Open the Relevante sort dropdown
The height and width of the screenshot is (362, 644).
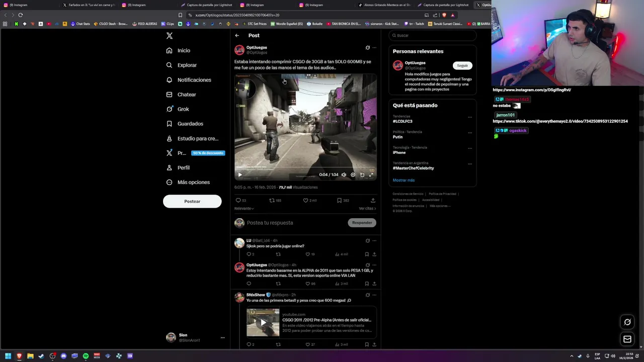tap(244, 208)
